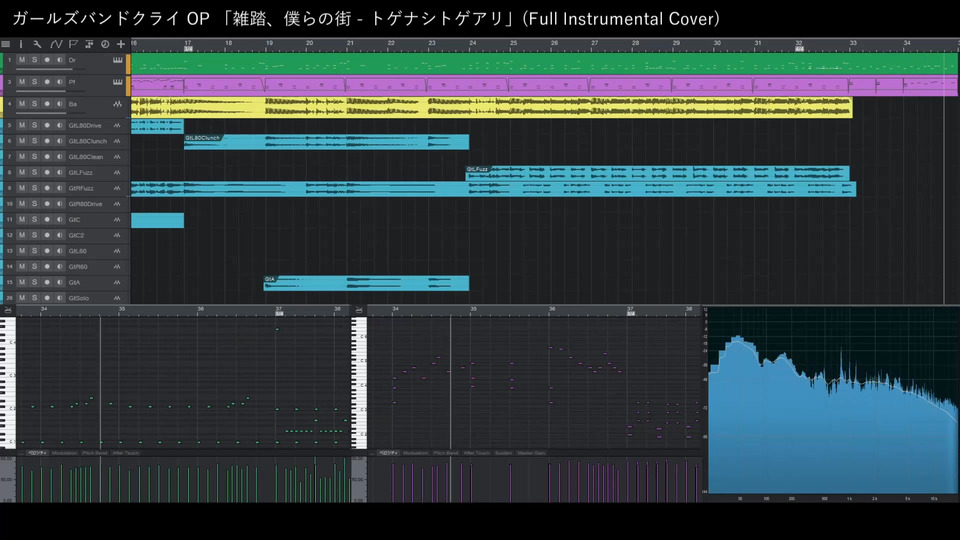The height and width of the screenshot is (540, 960).
Task: Click the right piano roll ruler icon
Action: coord(359,310)
